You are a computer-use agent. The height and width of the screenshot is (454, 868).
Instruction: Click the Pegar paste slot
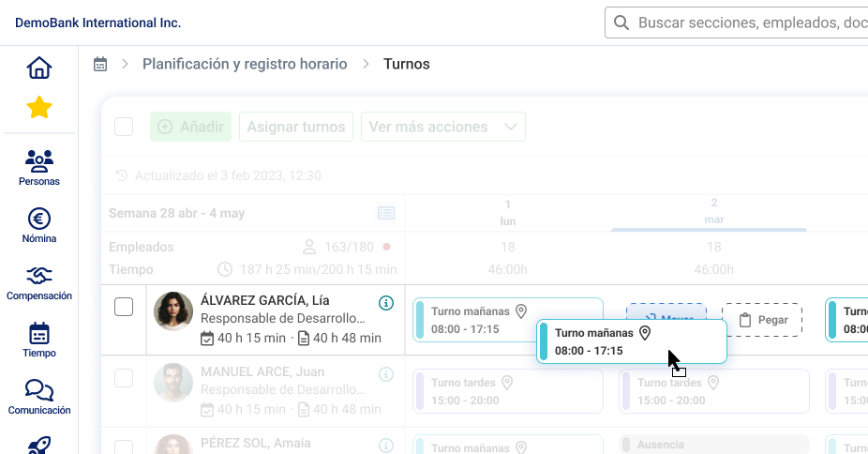[762, 320]
